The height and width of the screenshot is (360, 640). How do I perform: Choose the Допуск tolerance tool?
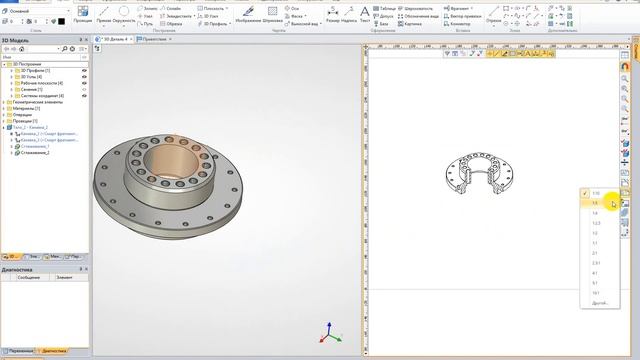click(x=383, y=16)
